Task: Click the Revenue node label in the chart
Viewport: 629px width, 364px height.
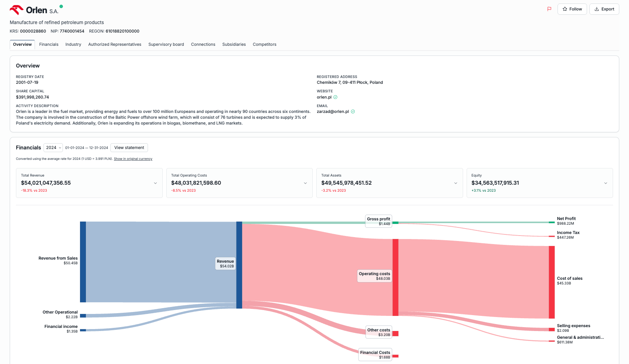Action: (225, 263)
